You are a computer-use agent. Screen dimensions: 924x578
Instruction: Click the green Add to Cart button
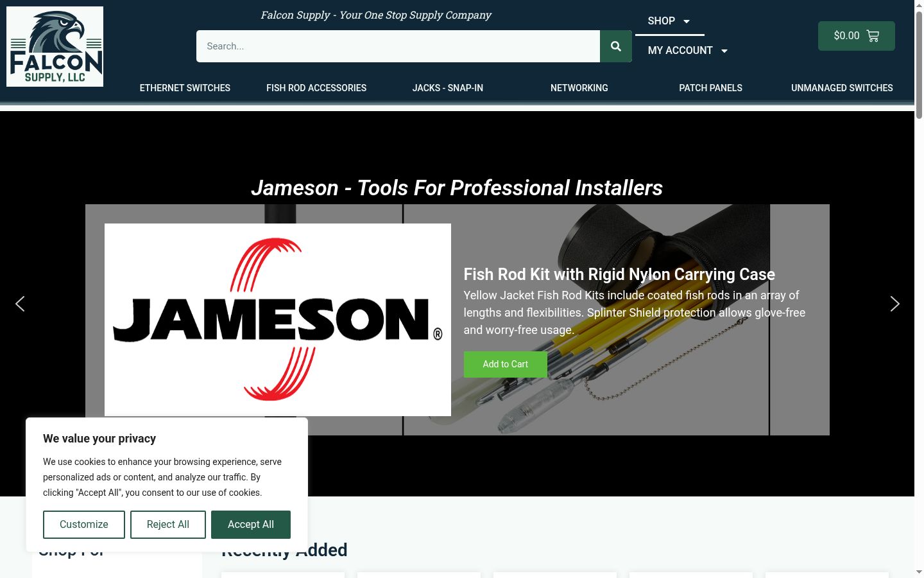coord(506,364)
